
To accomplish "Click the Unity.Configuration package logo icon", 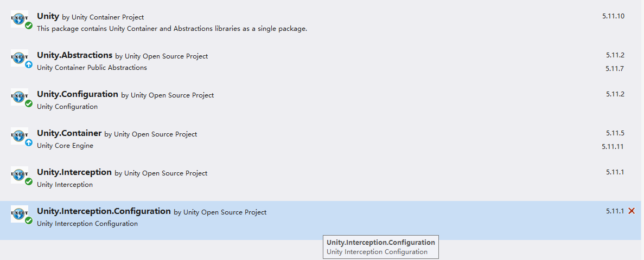I will click(18, 96).
